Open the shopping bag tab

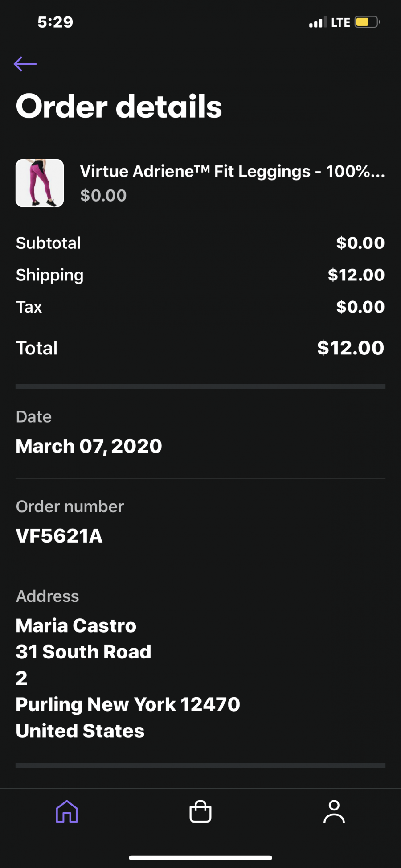tap(200, 811)
